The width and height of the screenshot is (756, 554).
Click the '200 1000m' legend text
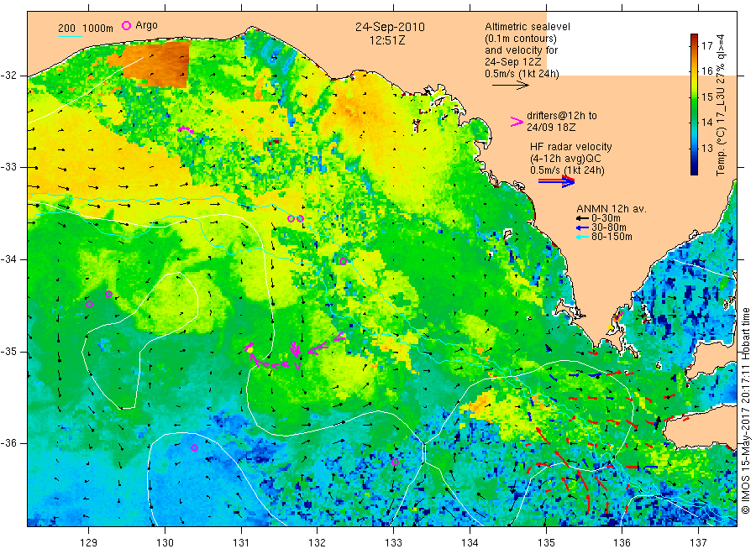[x=86, y=29]
